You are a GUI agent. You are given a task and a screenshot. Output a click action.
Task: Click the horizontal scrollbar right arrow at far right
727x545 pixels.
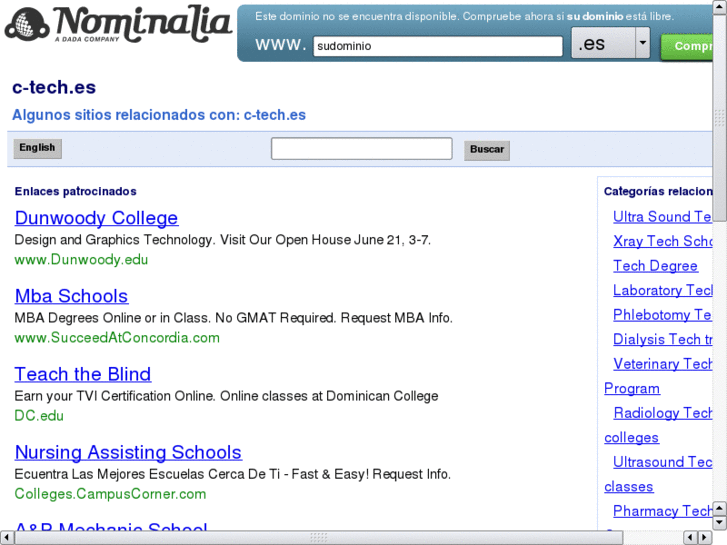tap(705, 538)
